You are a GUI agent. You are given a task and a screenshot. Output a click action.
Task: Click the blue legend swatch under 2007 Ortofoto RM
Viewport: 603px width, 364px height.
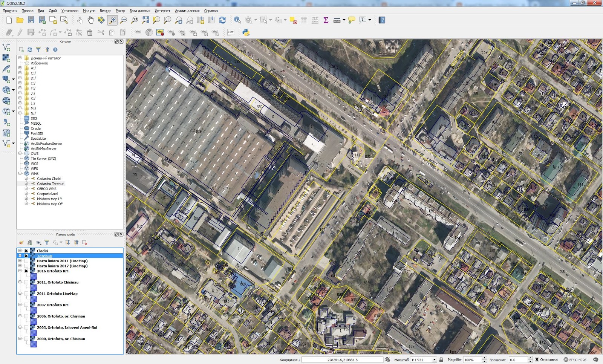(34, 310)
